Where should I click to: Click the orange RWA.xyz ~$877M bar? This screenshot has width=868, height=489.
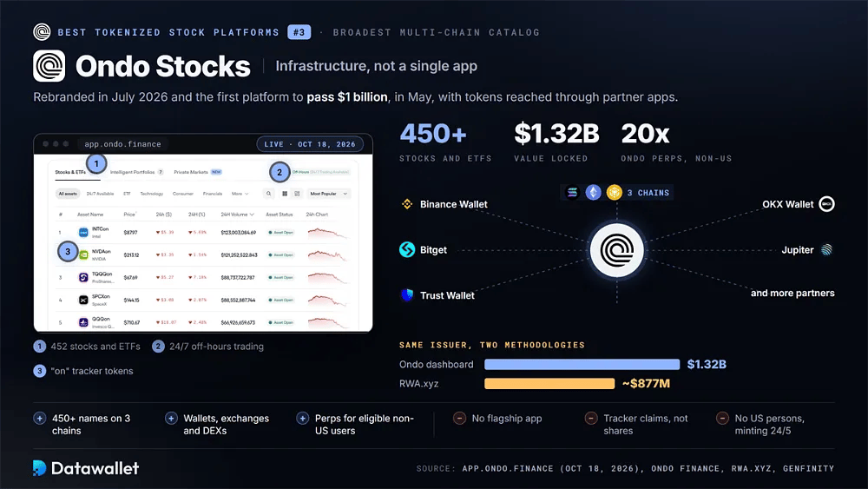tap(549, 383)
